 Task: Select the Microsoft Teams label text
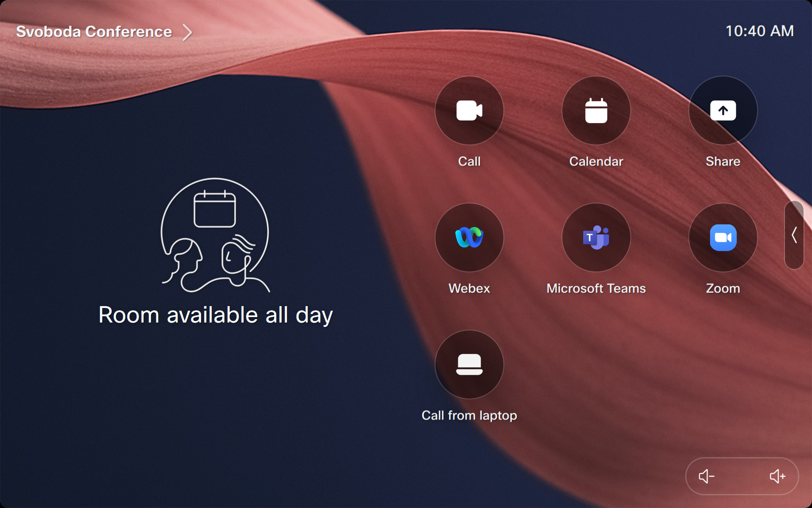pos(596,288)
